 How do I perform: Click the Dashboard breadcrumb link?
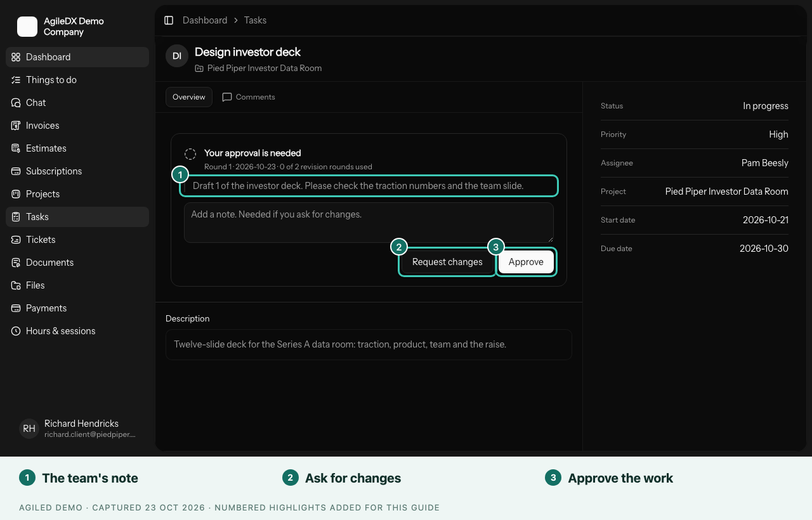pos(205,20)
